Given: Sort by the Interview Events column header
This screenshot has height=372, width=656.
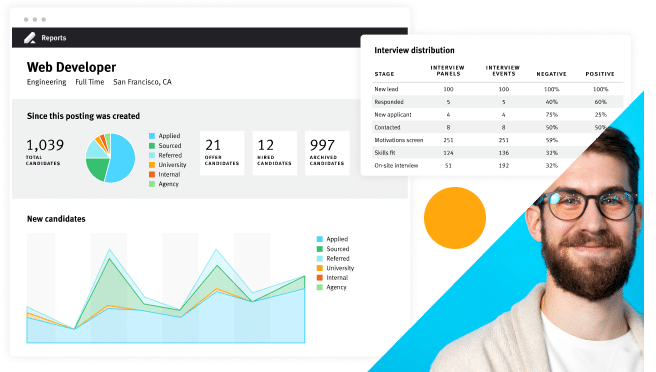Looking at the screenshot, I should [503, 71].
